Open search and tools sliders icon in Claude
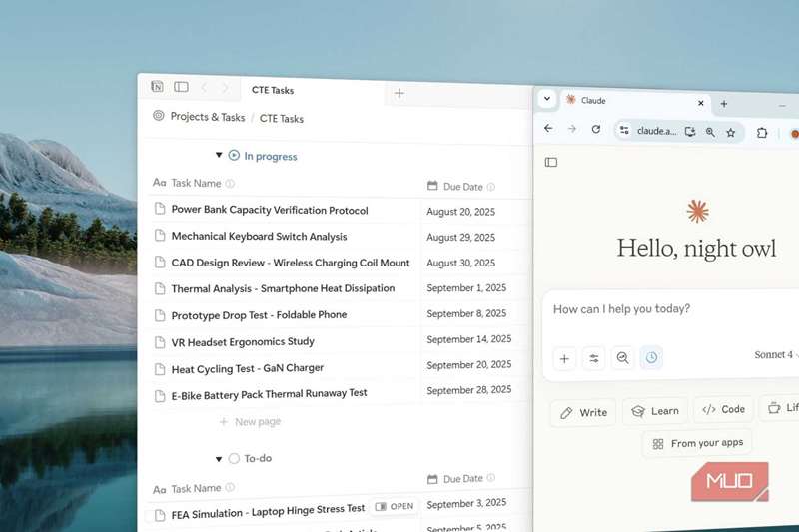799x532 pixels. click(x=593, y=358)
